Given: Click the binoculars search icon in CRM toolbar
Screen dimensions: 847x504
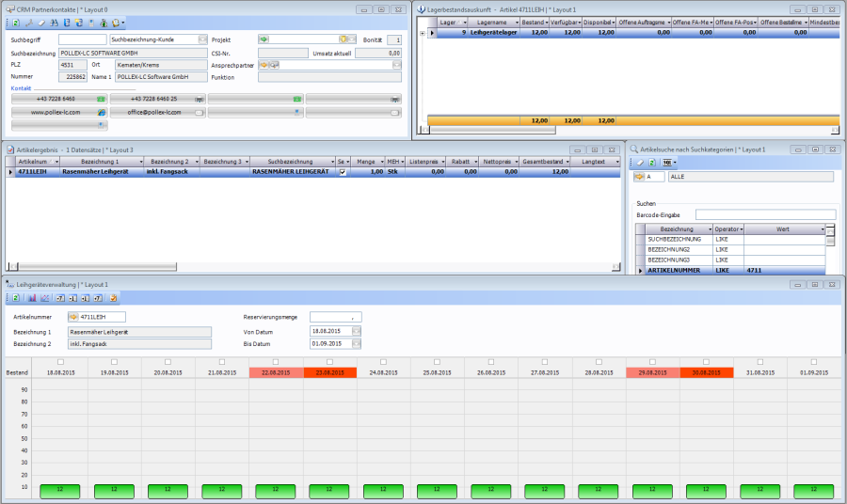Looking at the screenshot, I should [53, 22].
